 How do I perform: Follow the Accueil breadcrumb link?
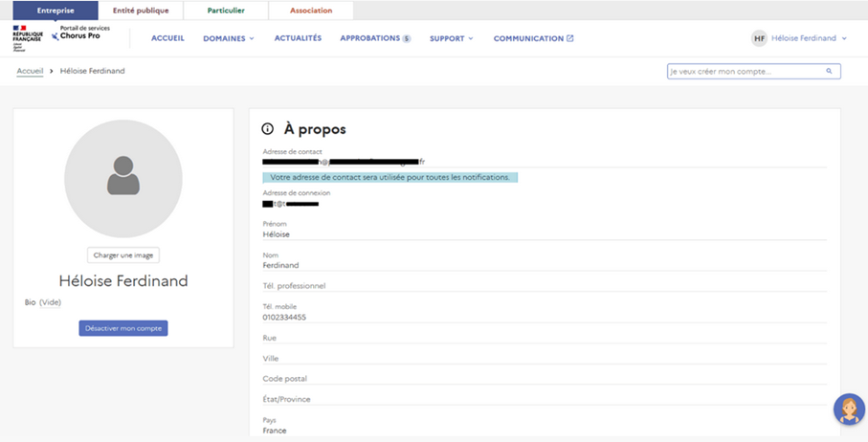pyautogui.click(x=31, y=71)
